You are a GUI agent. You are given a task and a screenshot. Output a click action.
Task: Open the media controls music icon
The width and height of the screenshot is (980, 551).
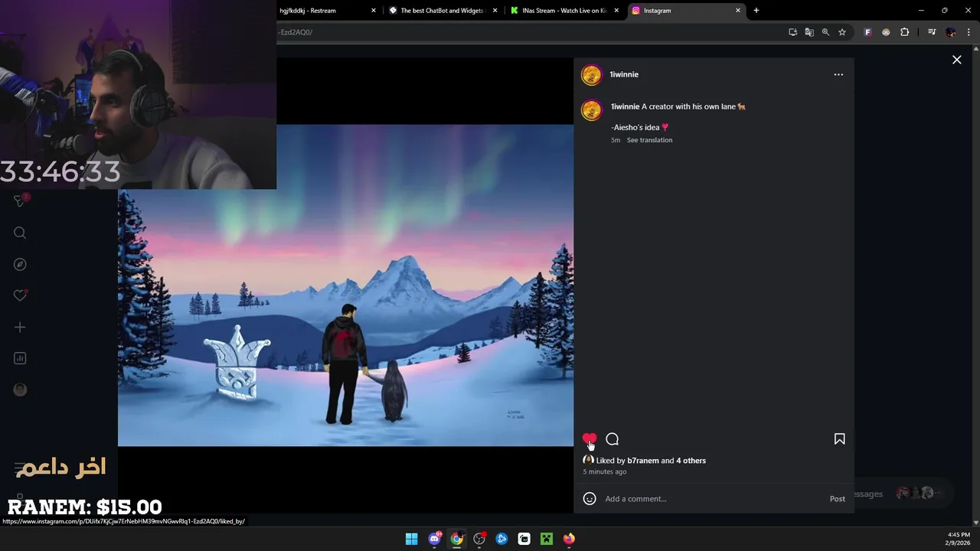[932, 32]
